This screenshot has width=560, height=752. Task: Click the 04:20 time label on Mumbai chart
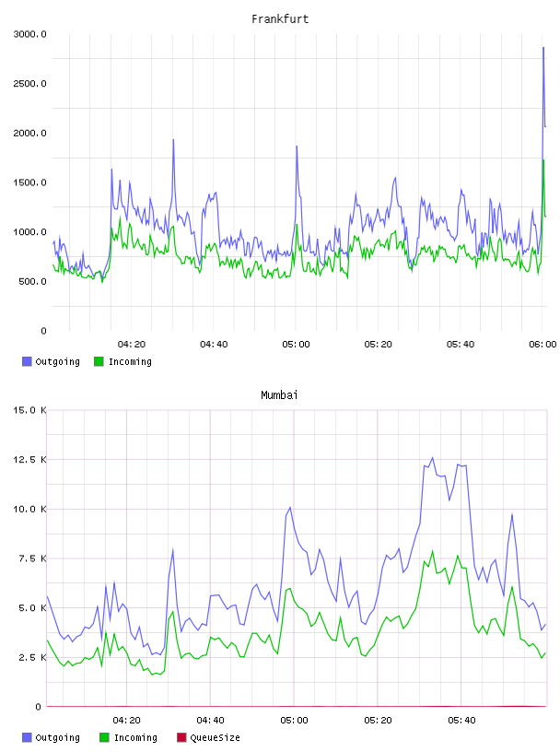pos(126,721)
